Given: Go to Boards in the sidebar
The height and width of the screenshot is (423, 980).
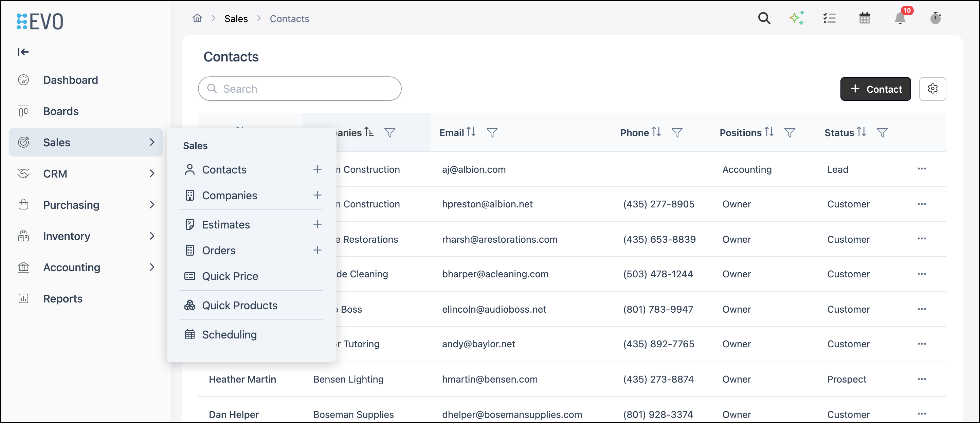Looking at the screenshot, I should [x=61, y=111].
